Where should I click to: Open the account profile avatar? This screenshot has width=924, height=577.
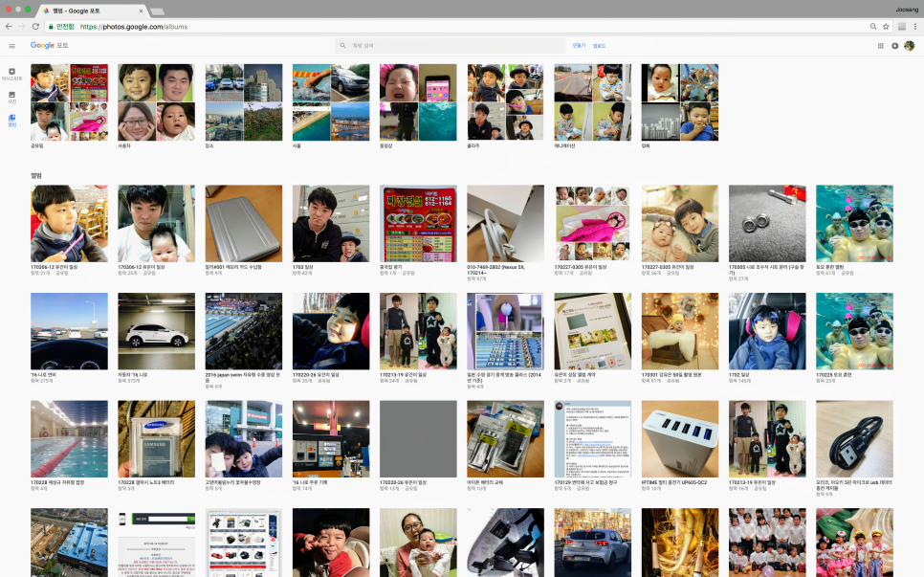[910, 46]
